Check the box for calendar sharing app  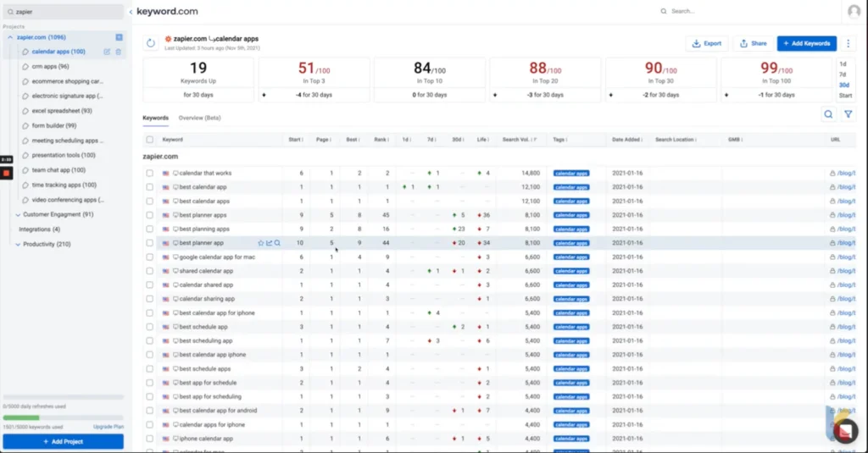click(149, 299)
